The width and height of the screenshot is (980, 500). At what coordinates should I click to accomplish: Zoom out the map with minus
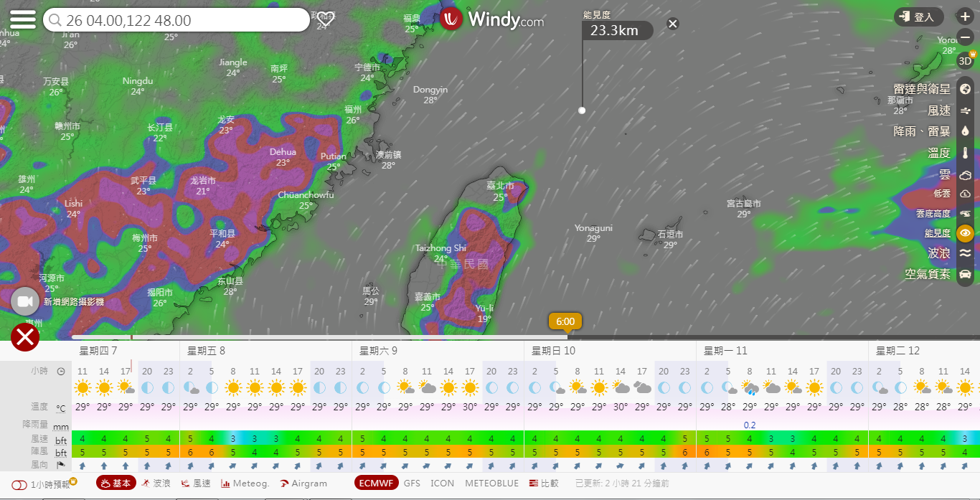click(965, 37)
